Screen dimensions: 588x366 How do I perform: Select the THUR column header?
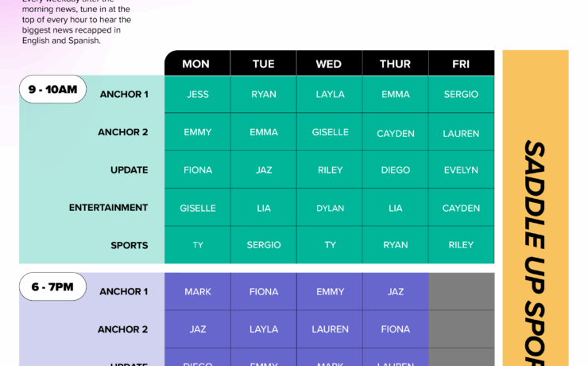click(x=395, y=64)
